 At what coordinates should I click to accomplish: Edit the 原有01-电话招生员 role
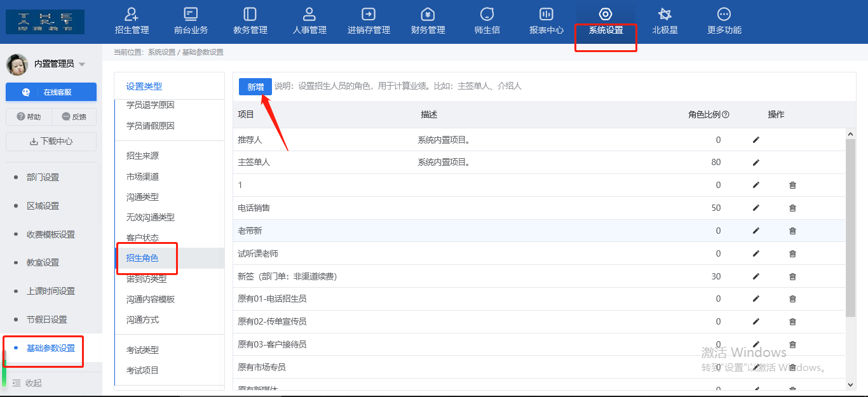(x=756, y=299)
